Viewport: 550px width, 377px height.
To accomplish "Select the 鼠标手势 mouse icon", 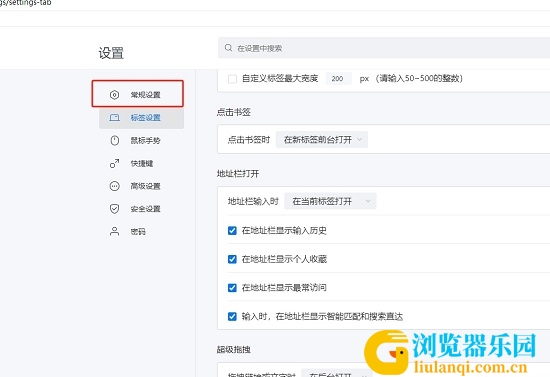I will pos(114,140).
